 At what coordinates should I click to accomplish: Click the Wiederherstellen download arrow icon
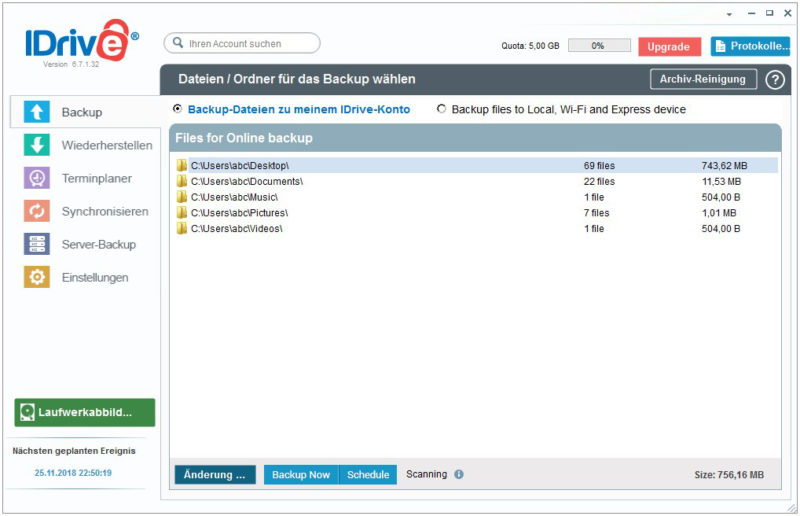[37, 145]
